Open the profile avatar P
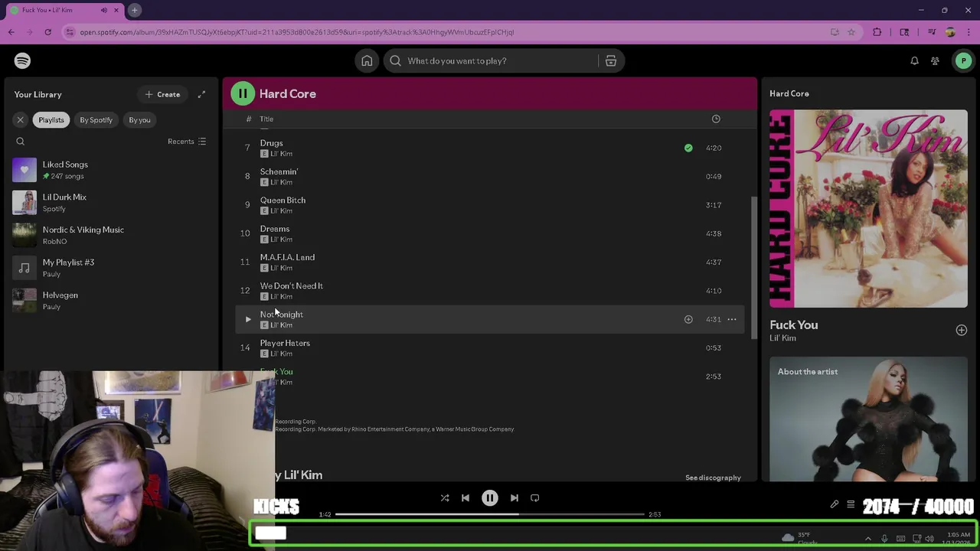Screen dimensions: 980x551 pyautogui.click(x=963, y=61)
